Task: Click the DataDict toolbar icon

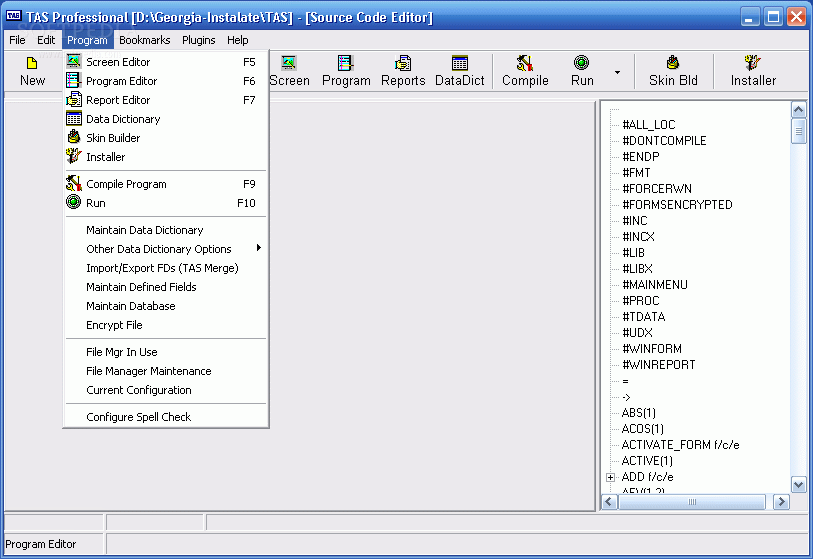Action: [459, 72]
